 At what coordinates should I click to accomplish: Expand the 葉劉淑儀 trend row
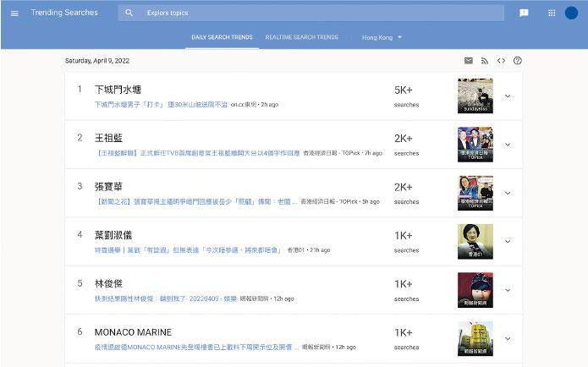508,241
